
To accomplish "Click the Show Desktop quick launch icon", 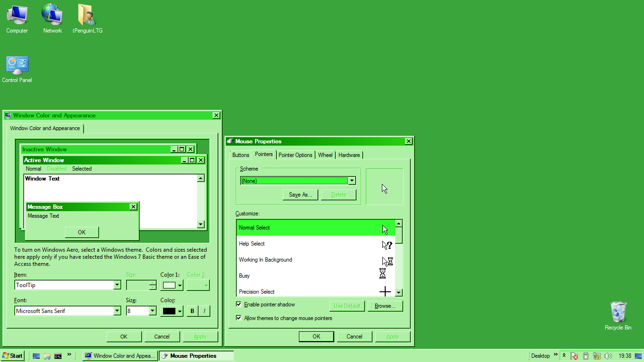I will pos(36,356).
